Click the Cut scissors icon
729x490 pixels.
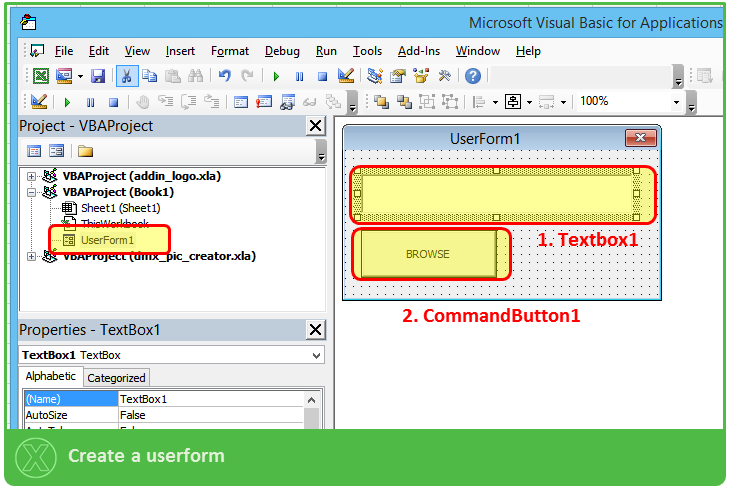126,76
